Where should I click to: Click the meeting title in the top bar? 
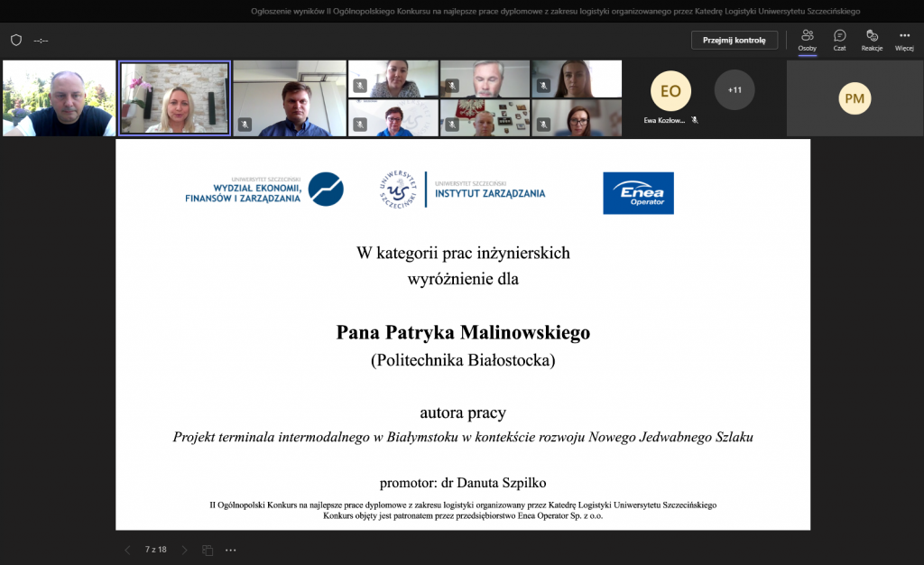(x=462, y=12)
